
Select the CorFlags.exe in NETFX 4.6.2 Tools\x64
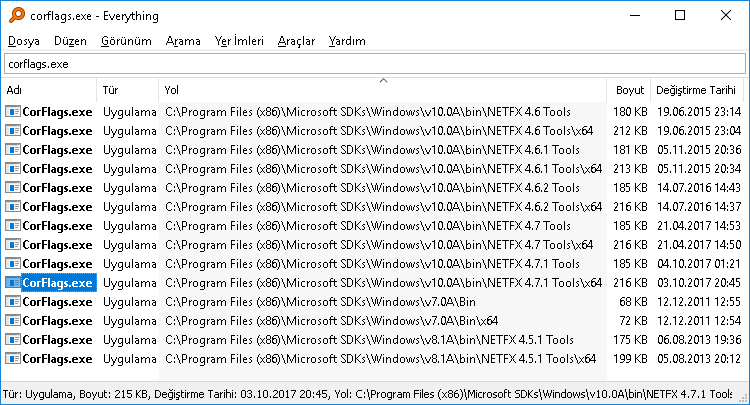57,207
